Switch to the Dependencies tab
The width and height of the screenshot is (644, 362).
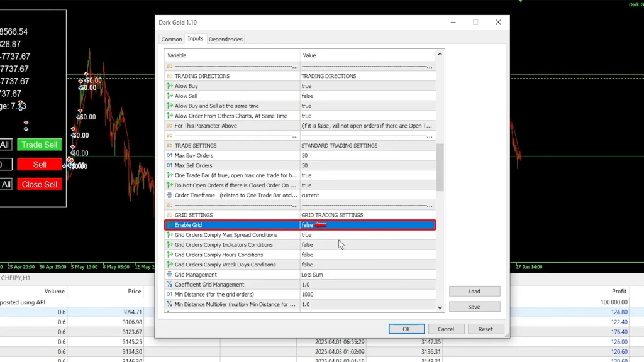[226, 40]
